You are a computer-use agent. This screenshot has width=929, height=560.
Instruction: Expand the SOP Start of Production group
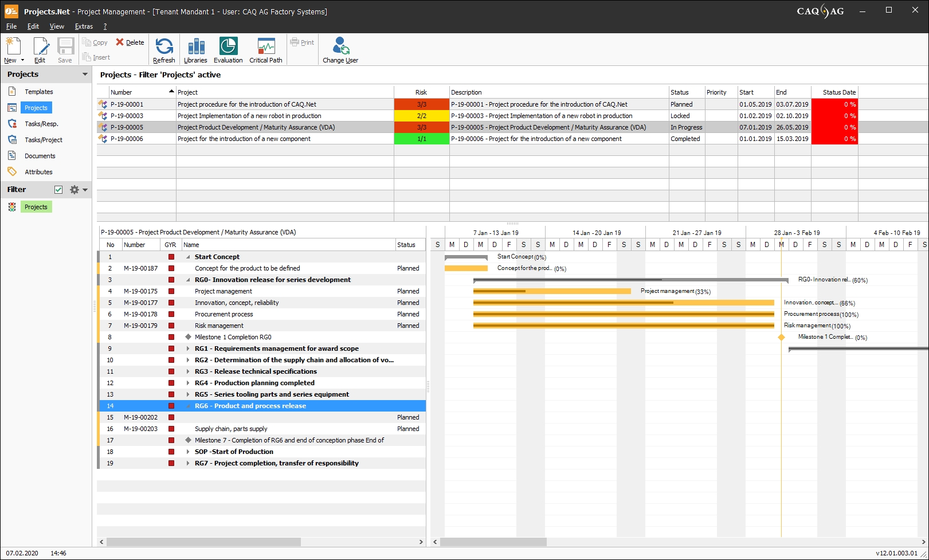(x=188, y=452)
